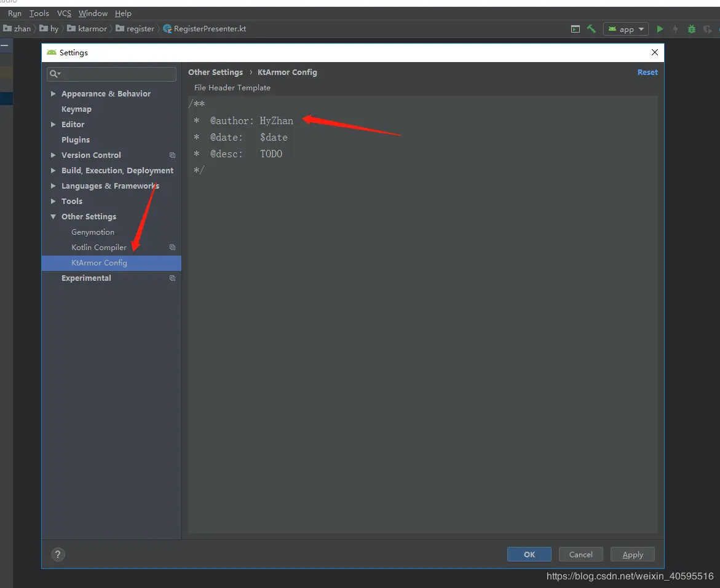Click project-level icon beside Version Control
The height and width of the screenshot is (588, 720).
(172, 155)
